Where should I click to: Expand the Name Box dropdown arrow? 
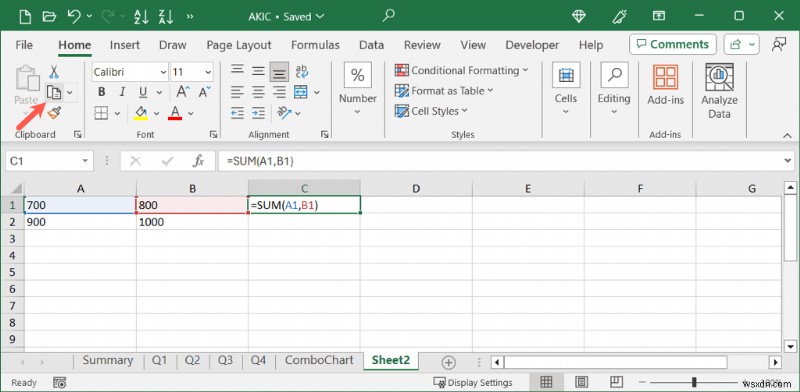(85, 161)
